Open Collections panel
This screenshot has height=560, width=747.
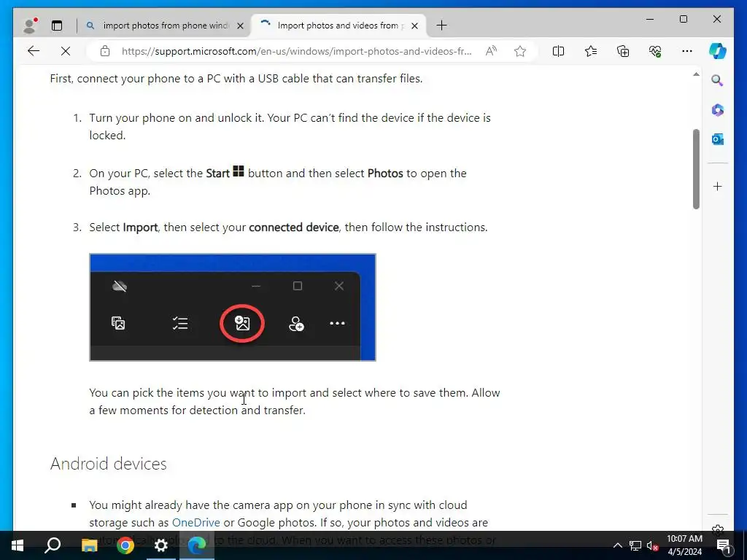click(x=623, y=51)
